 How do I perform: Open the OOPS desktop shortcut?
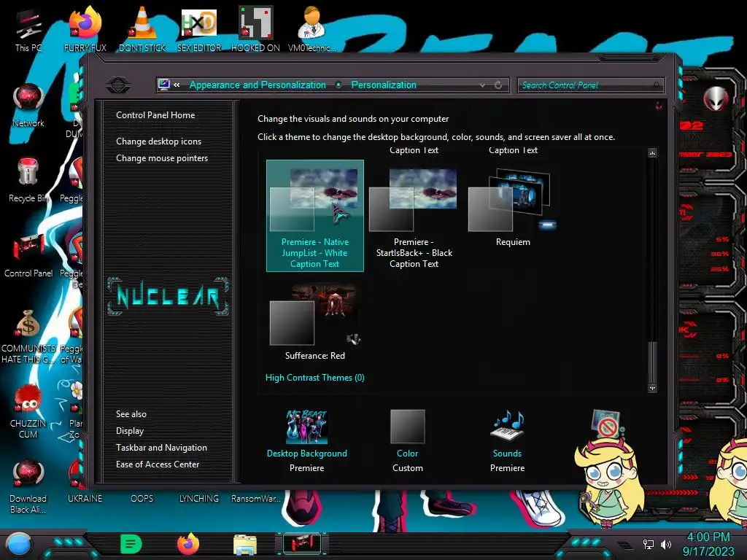pos(142,498)
